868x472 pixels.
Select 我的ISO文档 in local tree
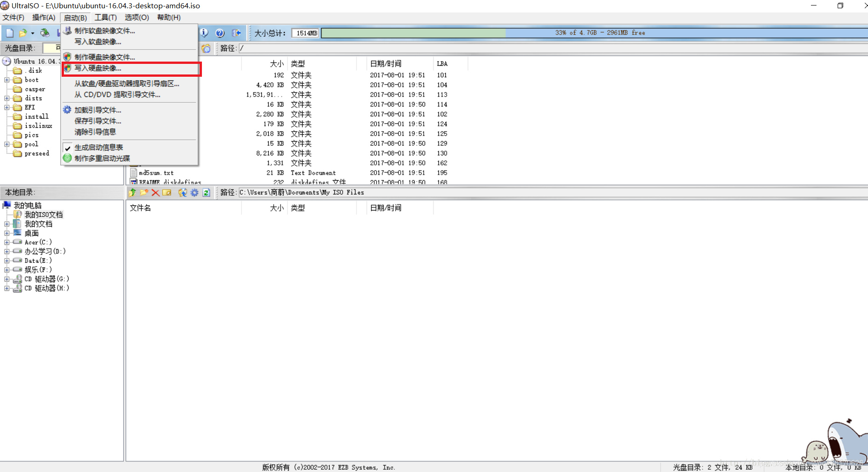[x=43, y=215]
